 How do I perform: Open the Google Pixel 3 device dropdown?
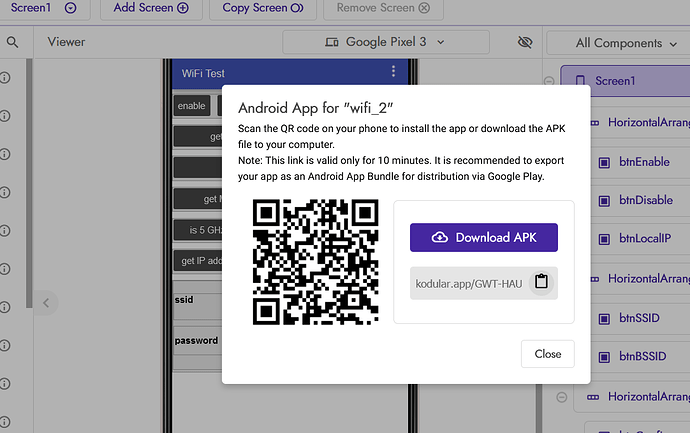click(385, 42)
